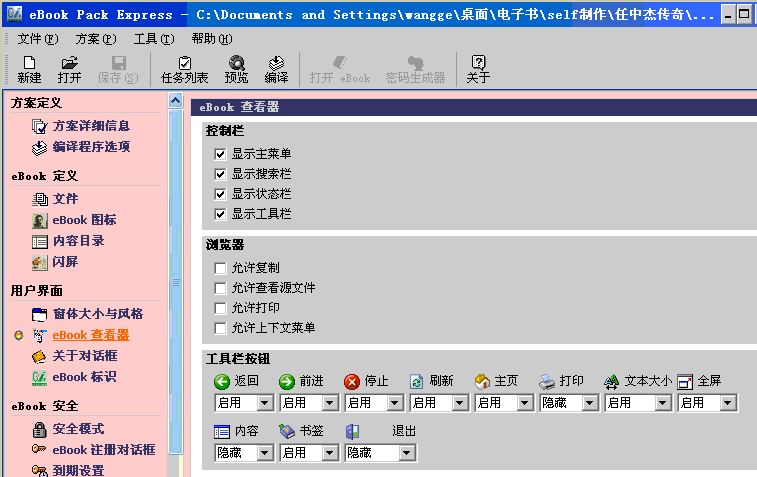Click the 刷新 refresh page icon
Viewport: 757px width, 477px height.
pos(416,381)
